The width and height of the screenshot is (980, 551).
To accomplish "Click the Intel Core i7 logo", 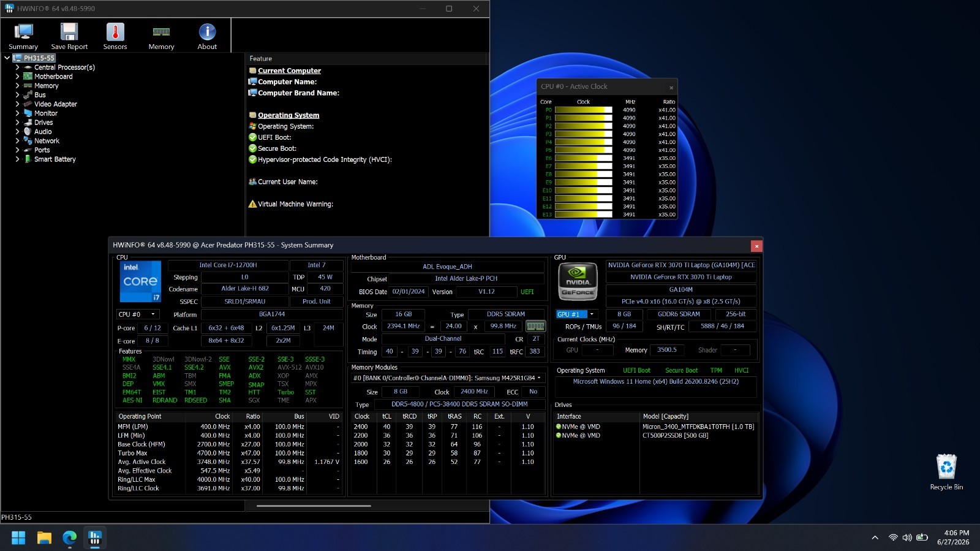I will (140, 281).
